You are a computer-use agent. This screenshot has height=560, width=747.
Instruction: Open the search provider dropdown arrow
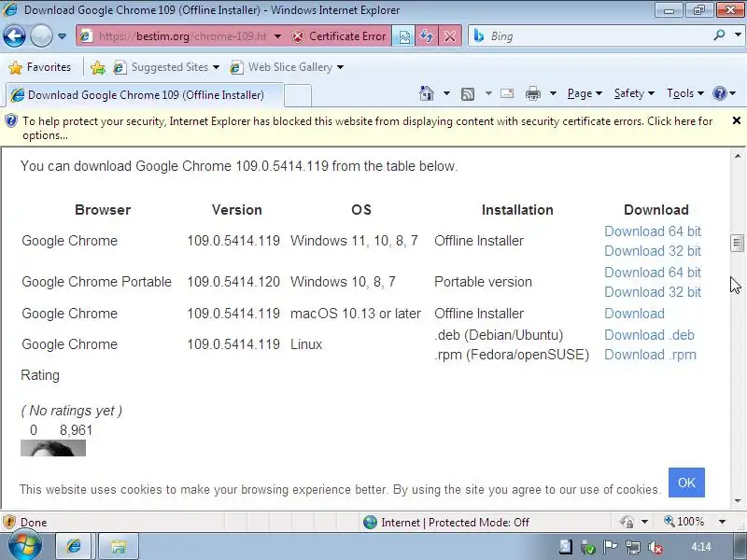[x=738, y=35]
